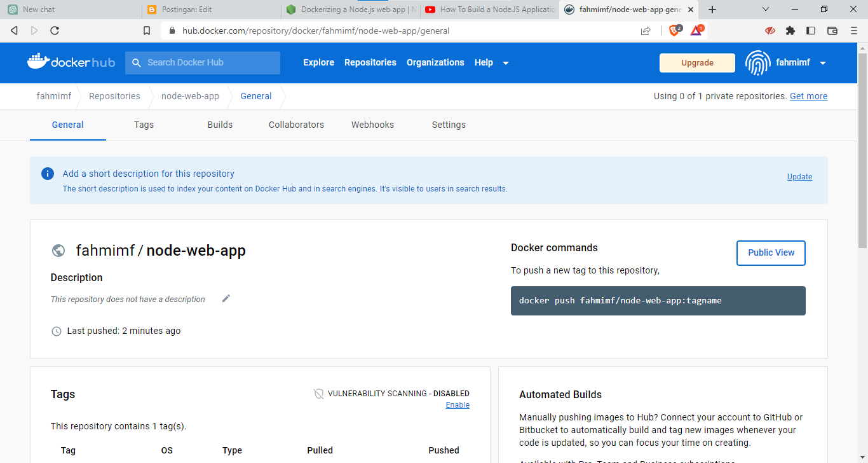Viewport: 868px width, 463px height.
Task: Expand the fahmimf account dropdown
Action: (x=823, y=63)
